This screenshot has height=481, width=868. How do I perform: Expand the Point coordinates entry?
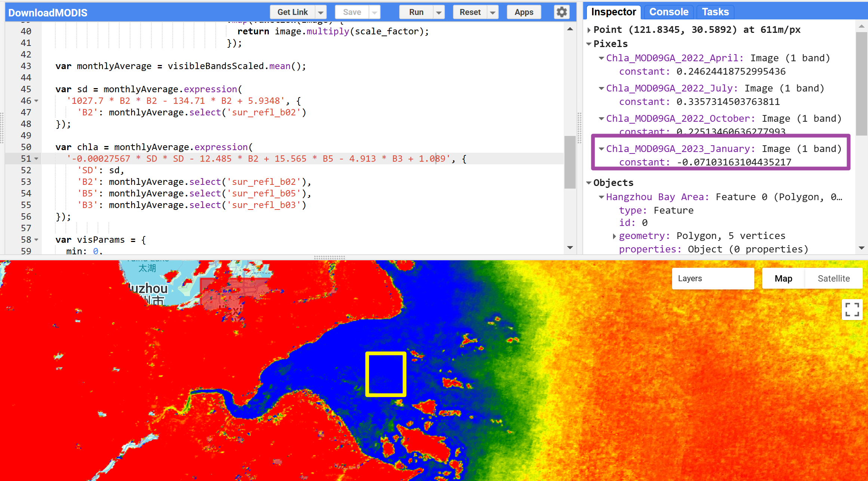coord(589,30)
